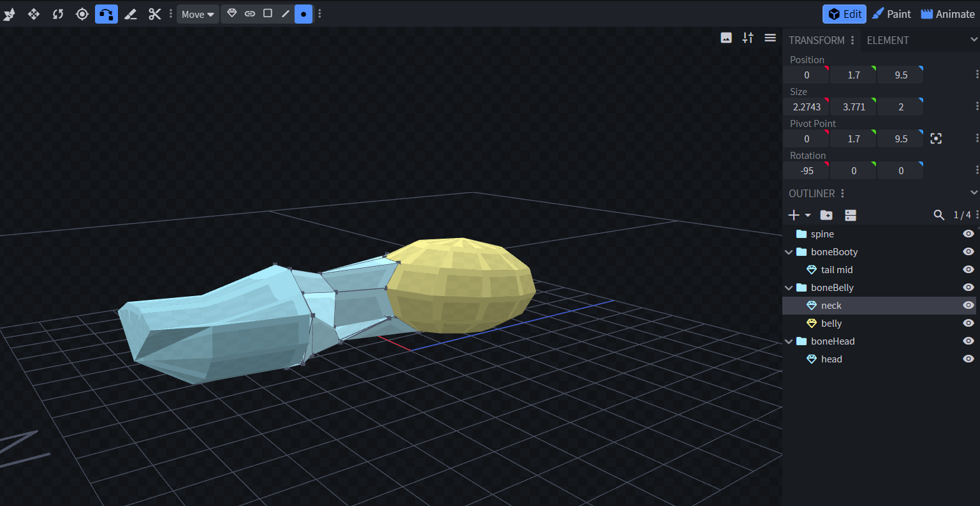980x506 pixels.
Task: Click the Position Y field showing 1.7
Action: (854, 75)
